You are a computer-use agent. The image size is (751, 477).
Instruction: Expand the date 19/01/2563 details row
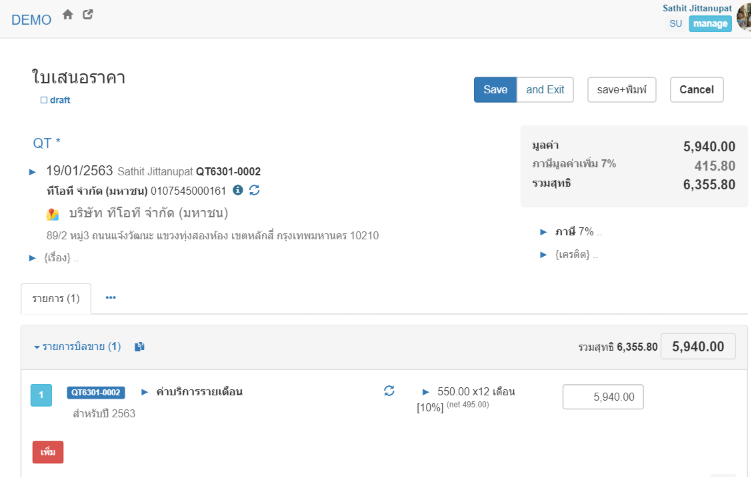[33, 172]
